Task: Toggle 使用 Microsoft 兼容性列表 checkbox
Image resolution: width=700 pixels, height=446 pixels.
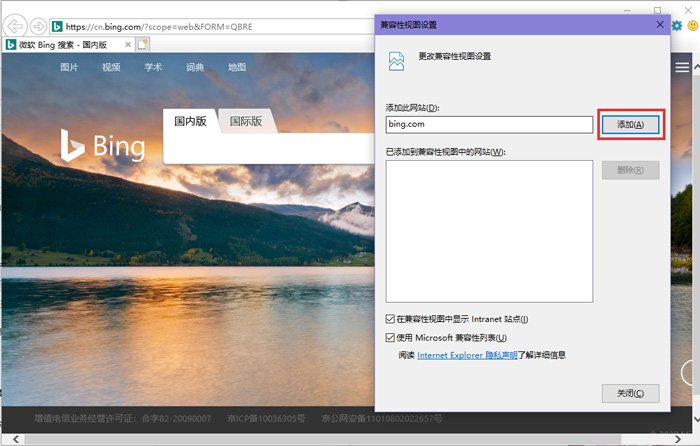Action: [x=391, y=338]
